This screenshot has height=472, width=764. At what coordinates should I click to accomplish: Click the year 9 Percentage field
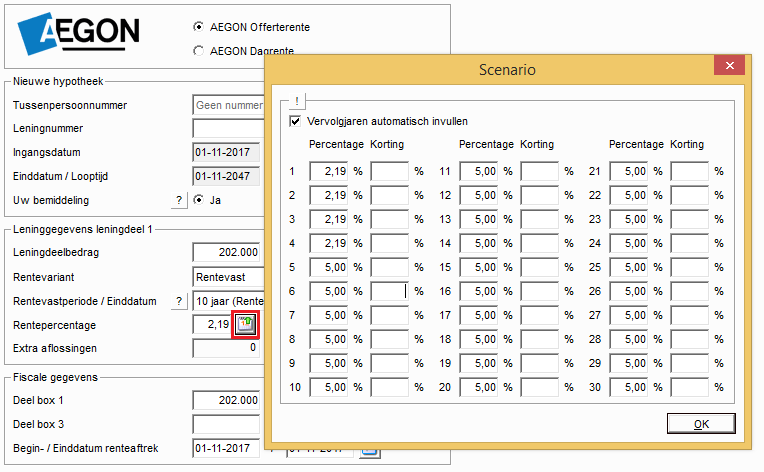point(328,363)
